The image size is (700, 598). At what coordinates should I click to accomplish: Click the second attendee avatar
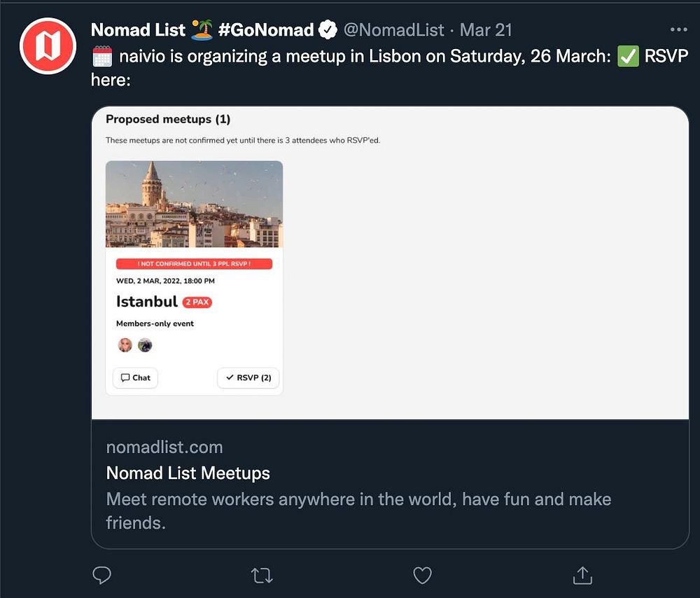(x=145, y=345)
